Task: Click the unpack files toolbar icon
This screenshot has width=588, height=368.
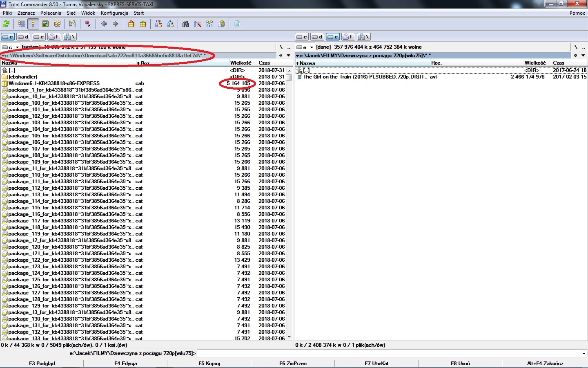Action: click(x=143, y=24)
